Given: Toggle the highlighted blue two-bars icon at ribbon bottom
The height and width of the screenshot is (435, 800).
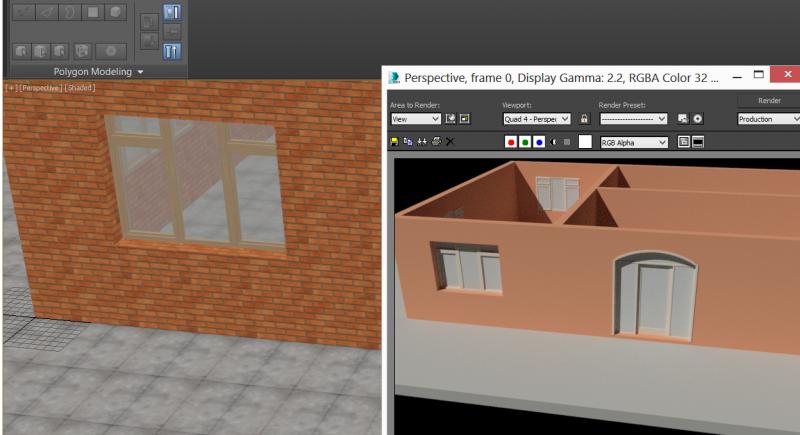Looking at the screenshot, I should (x=172, y=52).
